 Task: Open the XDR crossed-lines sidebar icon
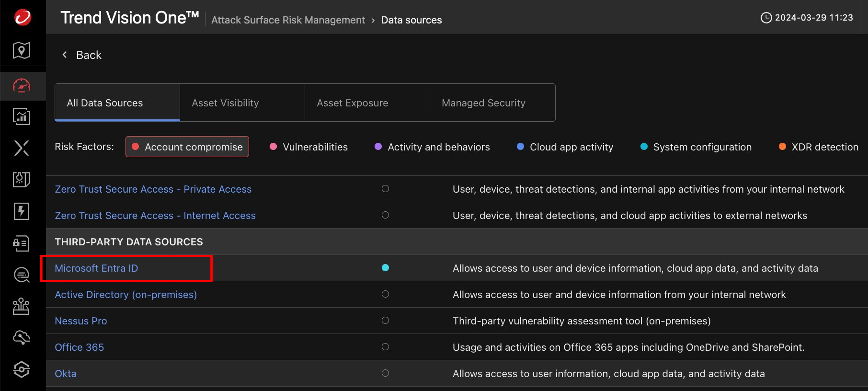tap(21, 148)
